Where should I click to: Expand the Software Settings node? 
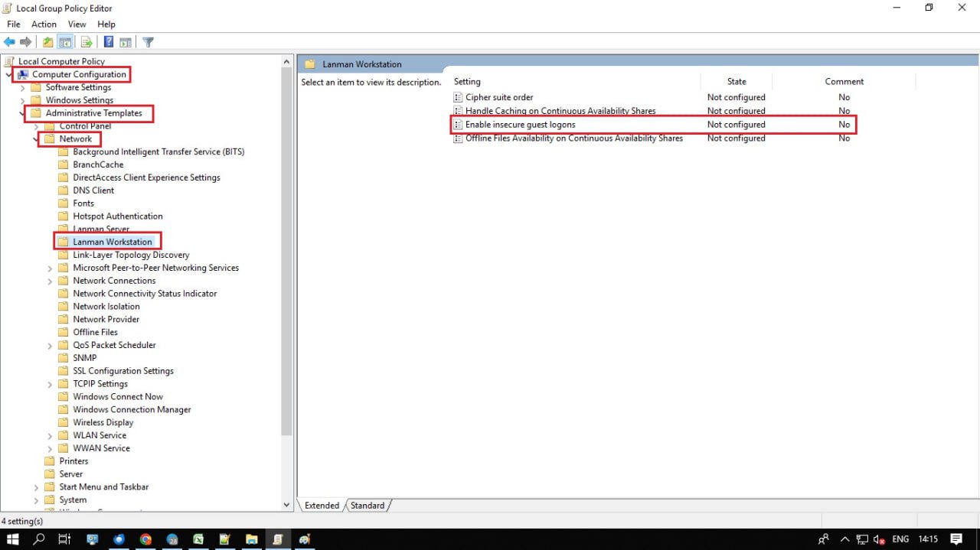point(23,86)
